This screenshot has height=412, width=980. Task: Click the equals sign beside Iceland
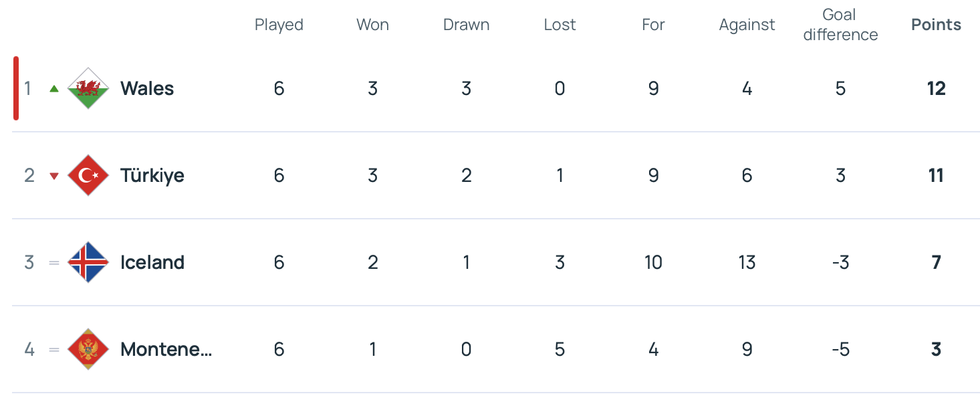click(54, 263)
